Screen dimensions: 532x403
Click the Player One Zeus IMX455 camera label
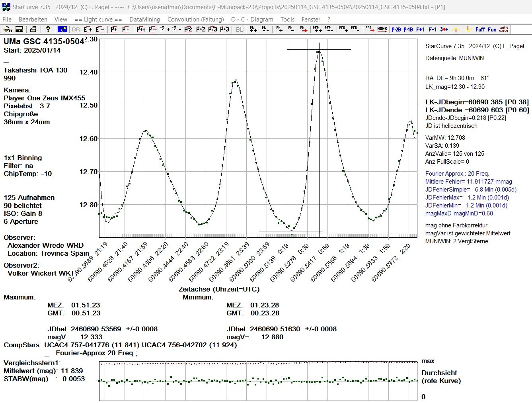point(45,98)
